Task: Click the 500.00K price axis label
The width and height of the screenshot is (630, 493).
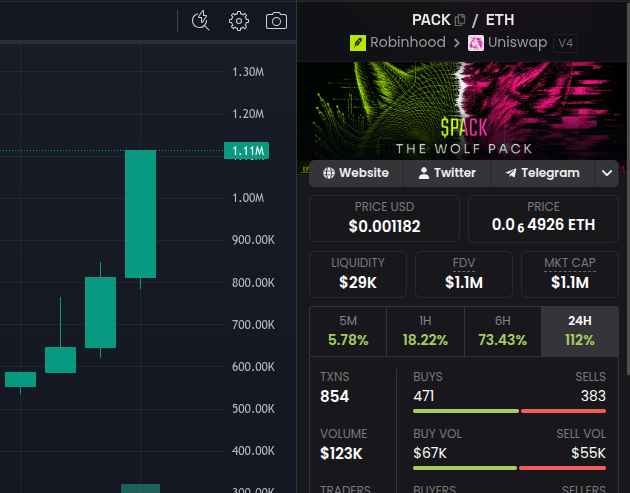Action: click(x=253, y=409)
